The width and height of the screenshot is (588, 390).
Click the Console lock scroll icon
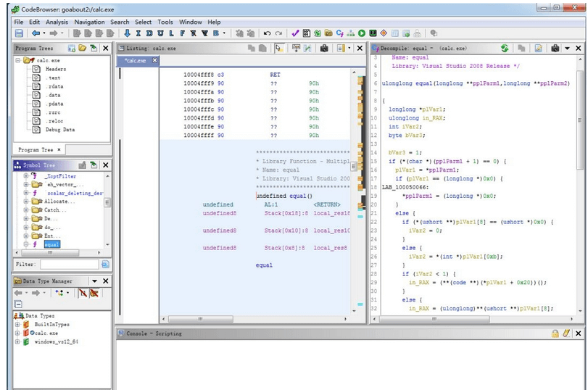tap(555, 333)
